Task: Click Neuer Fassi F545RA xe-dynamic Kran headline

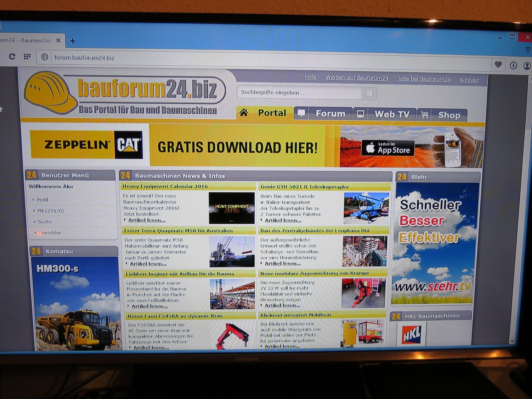Action: pyautogui.click(x=175, y=316)
